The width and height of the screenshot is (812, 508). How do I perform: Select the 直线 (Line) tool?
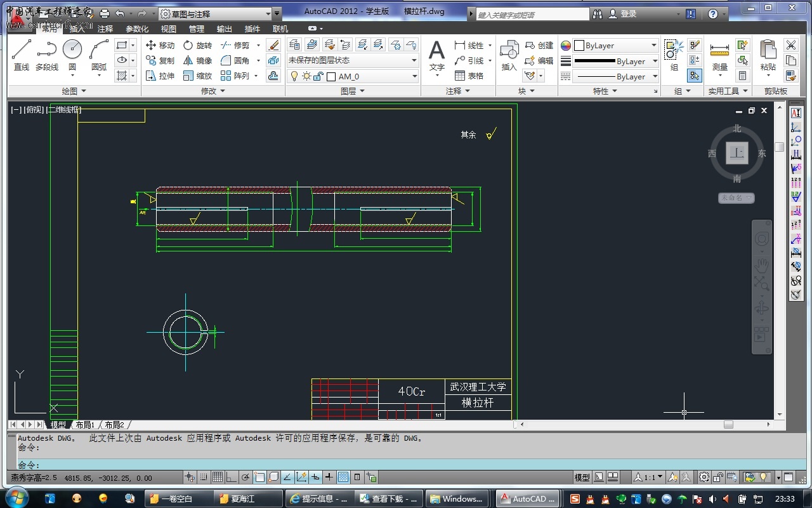[22, 55]
